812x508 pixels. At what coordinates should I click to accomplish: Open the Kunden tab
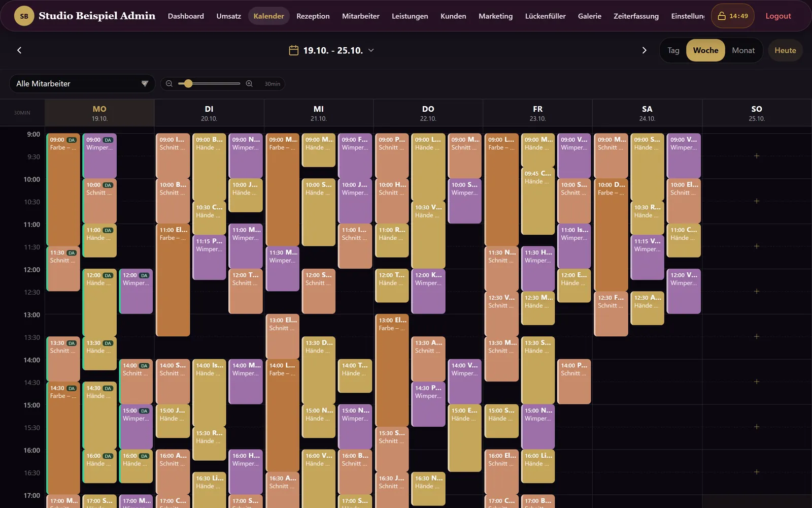pyautogui.click(x=453, y=16)
